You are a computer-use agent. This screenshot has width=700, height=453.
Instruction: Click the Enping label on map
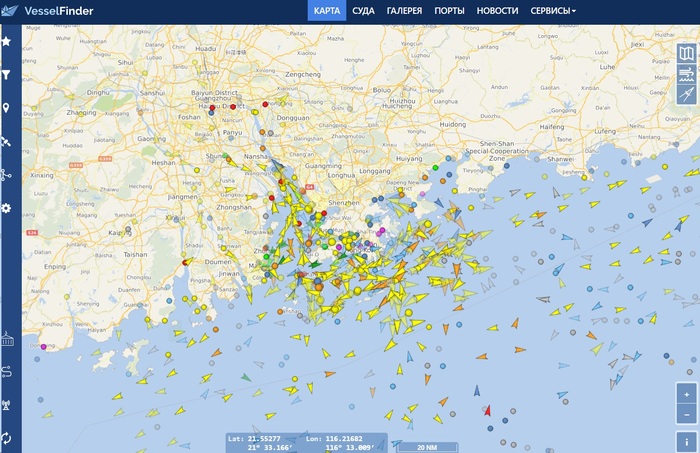click(55, 267)
